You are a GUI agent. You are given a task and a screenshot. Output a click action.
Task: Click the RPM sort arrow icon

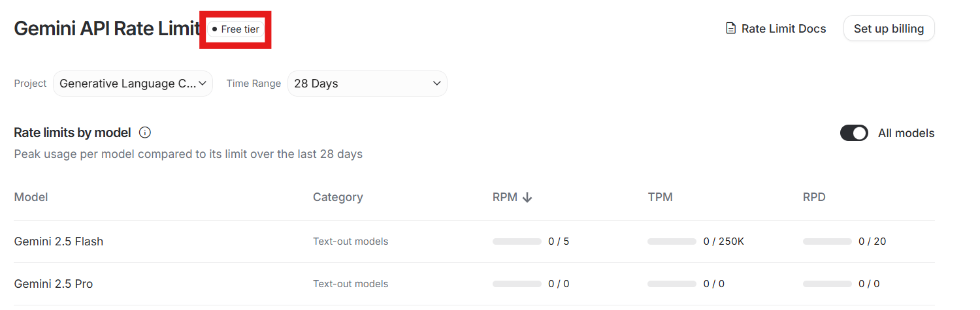pyautogui.click(x=527, y=197)
